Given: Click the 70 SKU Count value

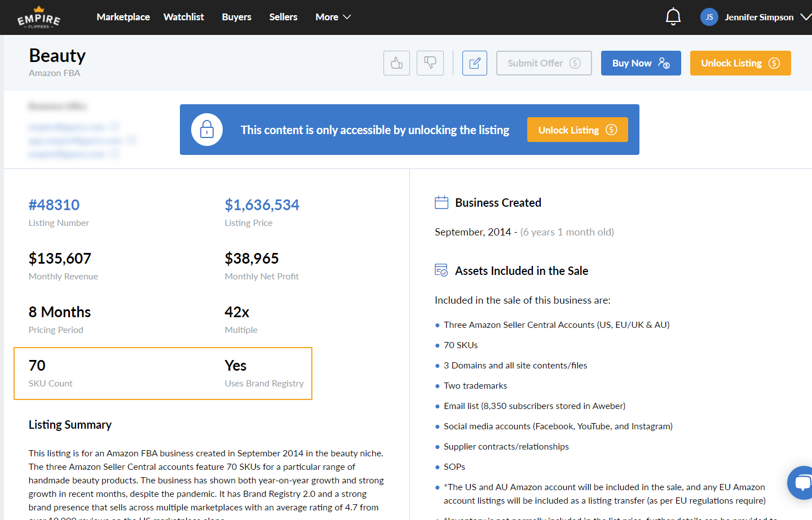Looking at the screenshot, I should click(x=37, y=365).
